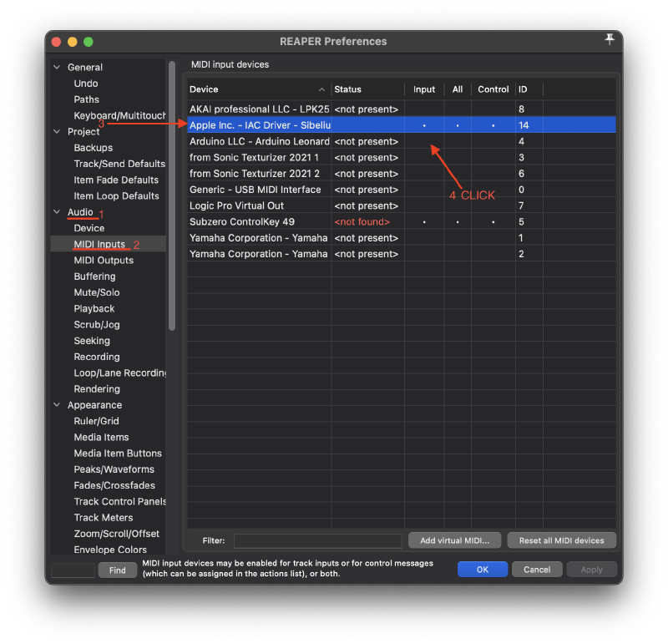Enable Input for Arduino Leonardo row
The image size is (668, 644).
point(424,141)
